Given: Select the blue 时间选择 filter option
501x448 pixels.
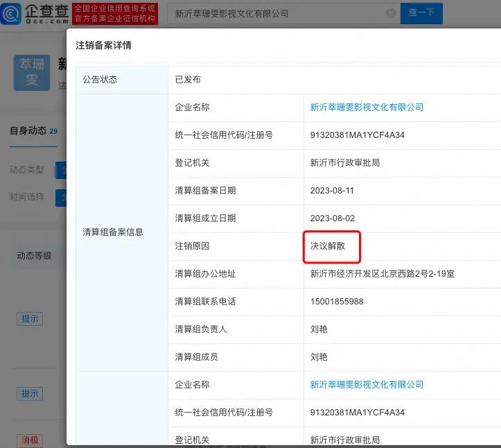Looking at the screenshot, I should click(x=61, y=198).
